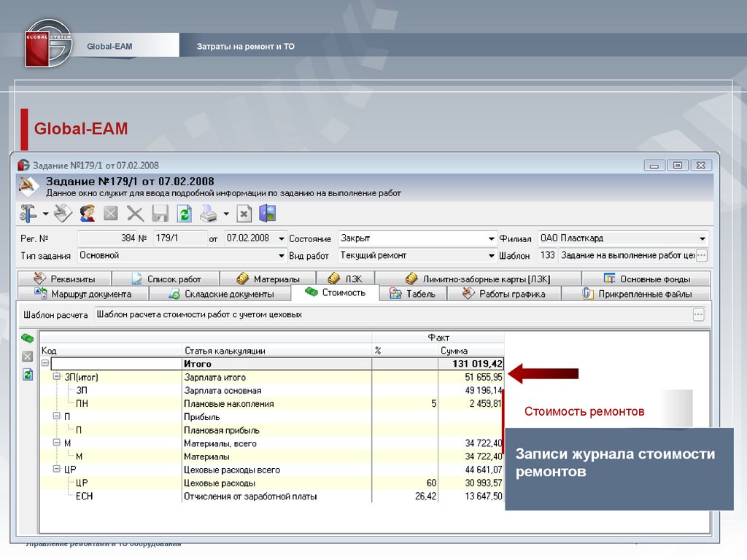
Task: Expand the Филиал combo box
Action: [703, 238]
